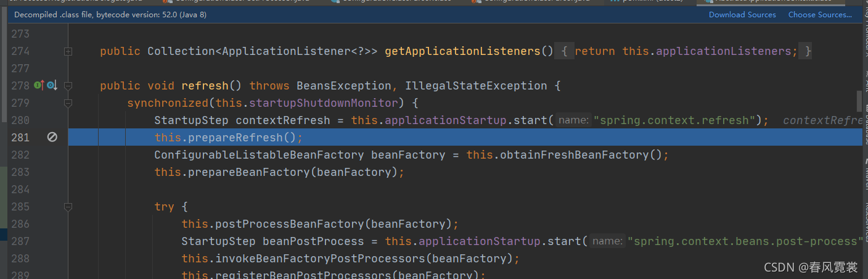Click BeansException in the throws clause

pos(343,86)
